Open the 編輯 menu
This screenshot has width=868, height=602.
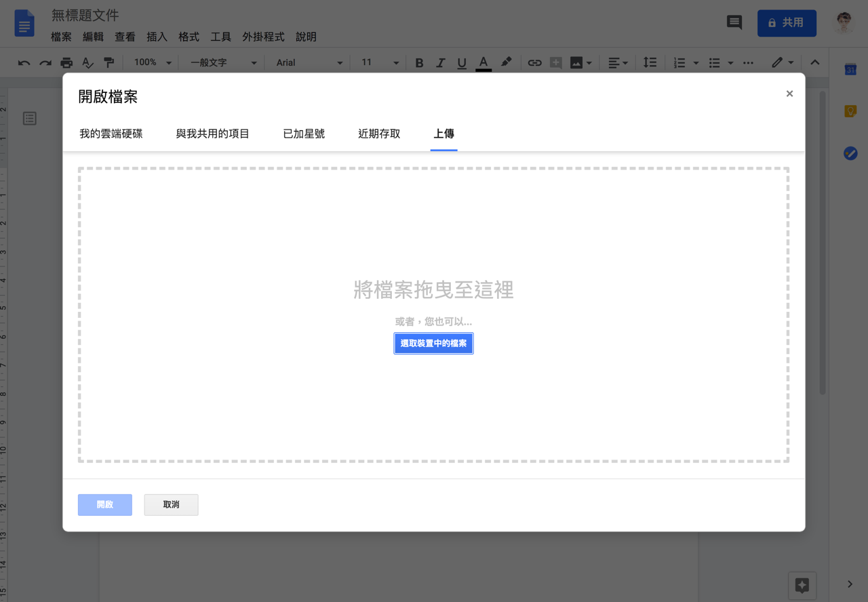pyautogui.click(x=93, y=37)
